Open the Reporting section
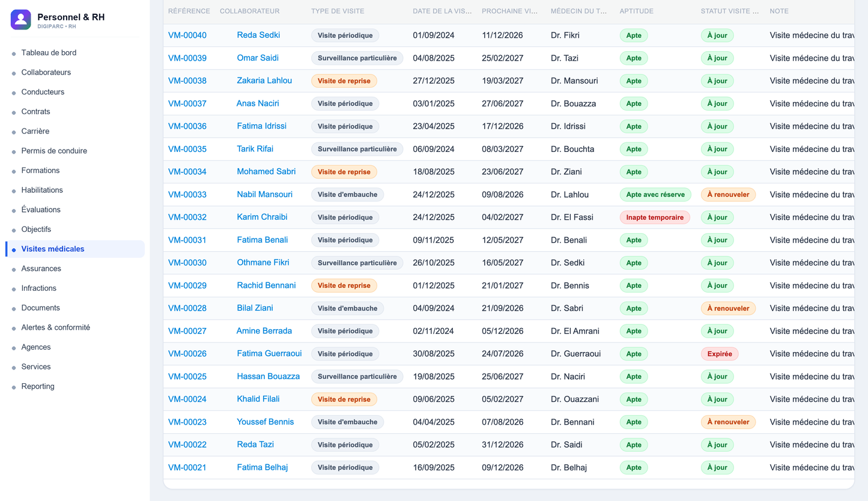Viewport: 868px width, 501px height. coord(38,386)
